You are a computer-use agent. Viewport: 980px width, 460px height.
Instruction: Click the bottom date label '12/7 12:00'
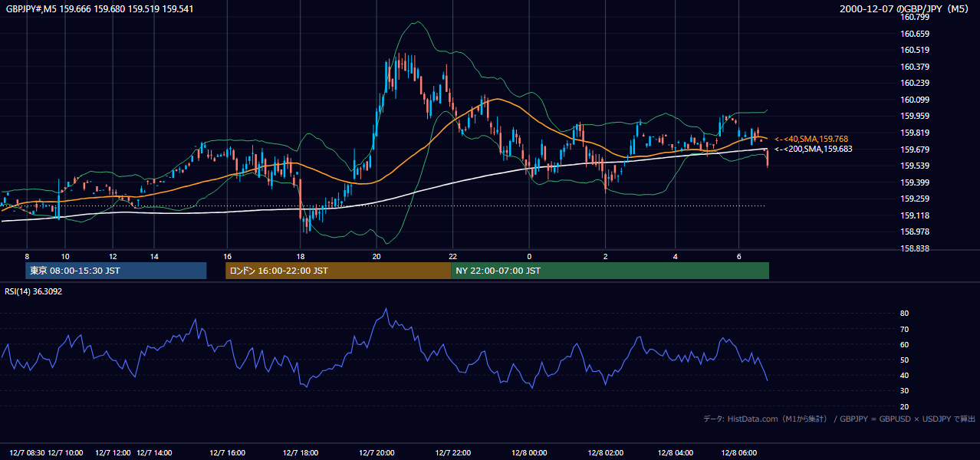[113, 452]
